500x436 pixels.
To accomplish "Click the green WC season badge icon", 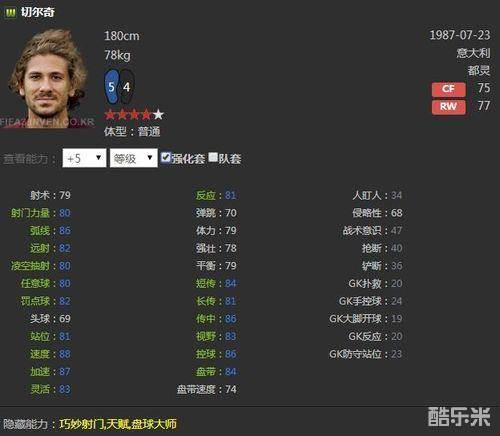I will pos(10,13).
